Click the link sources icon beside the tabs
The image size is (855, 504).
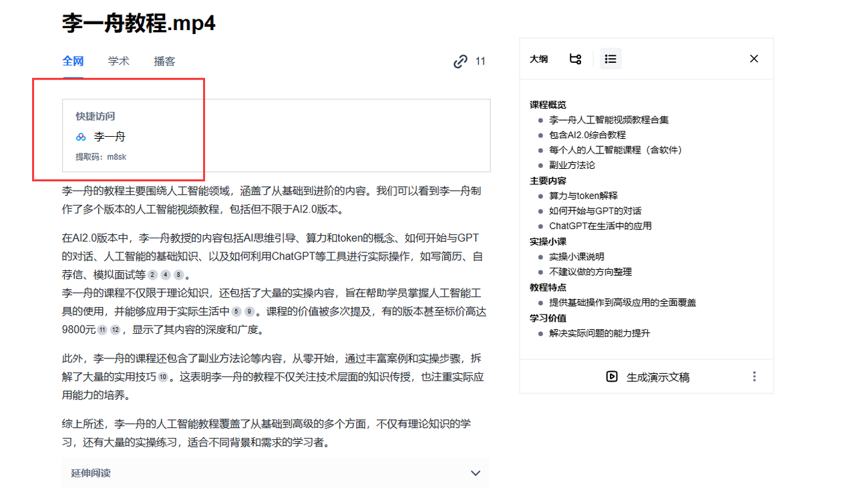[x=460, y=61]
